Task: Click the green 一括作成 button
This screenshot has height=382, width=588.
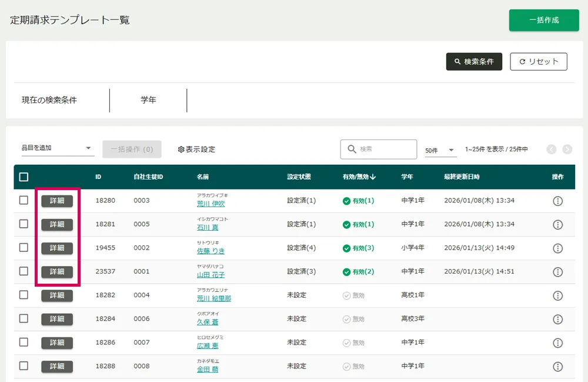Action: click(x=544, y=20)
